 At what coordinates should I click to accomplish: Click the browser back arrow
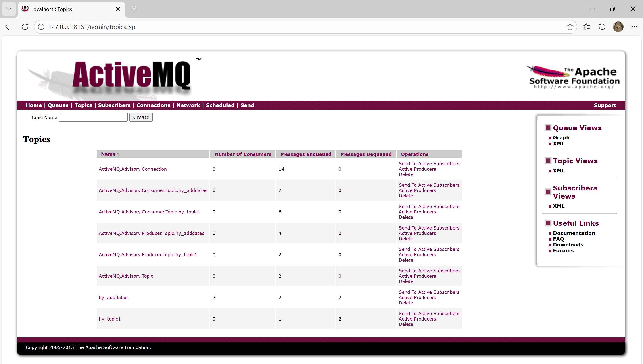click(9, 27)
